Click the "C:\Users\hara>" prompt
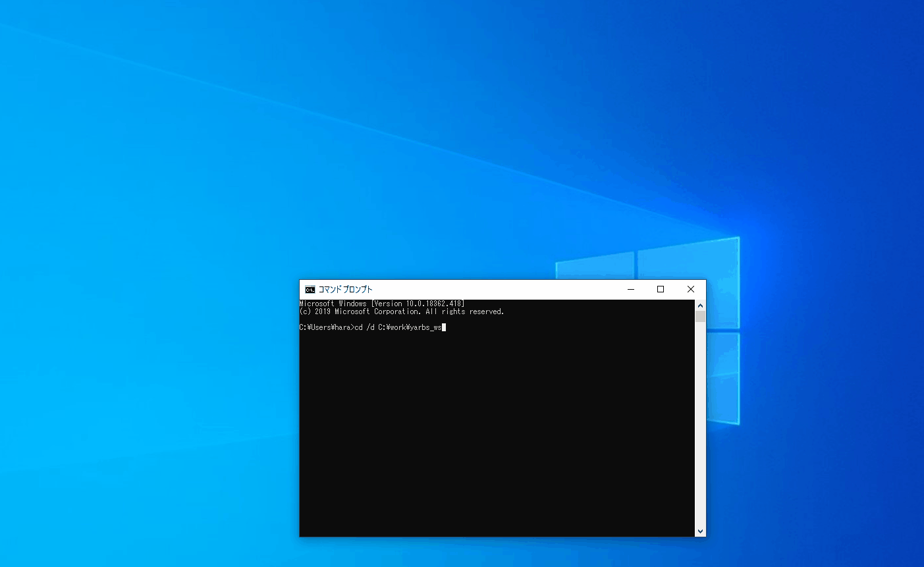Screen dimensions: 924x567 (x=327, y=327)
